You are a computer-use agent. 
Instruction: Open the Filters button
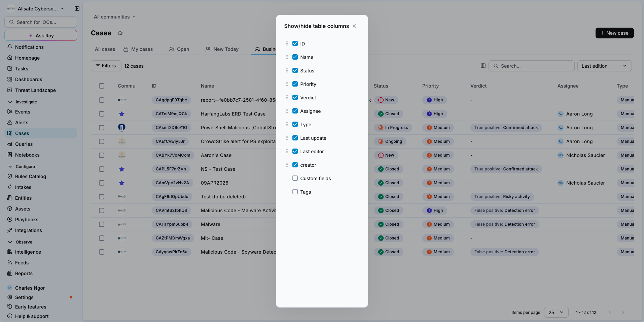106,66
